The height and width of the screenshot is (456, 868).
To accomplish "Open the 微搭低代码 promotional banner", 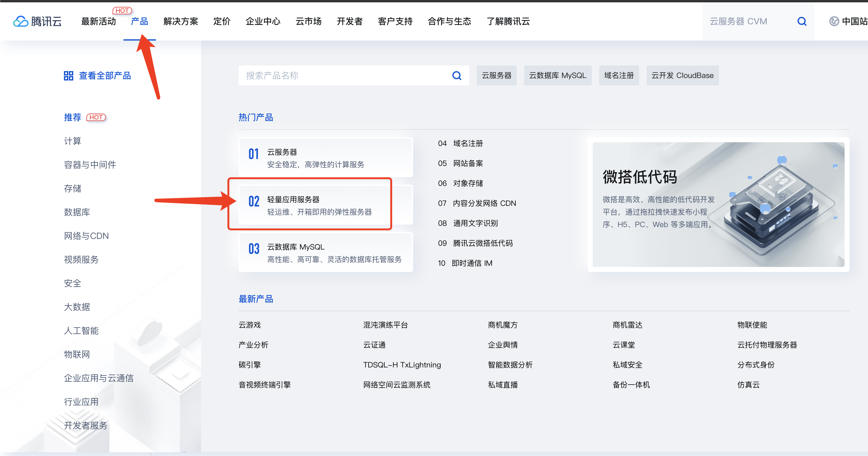I will (x=718, y=205).
